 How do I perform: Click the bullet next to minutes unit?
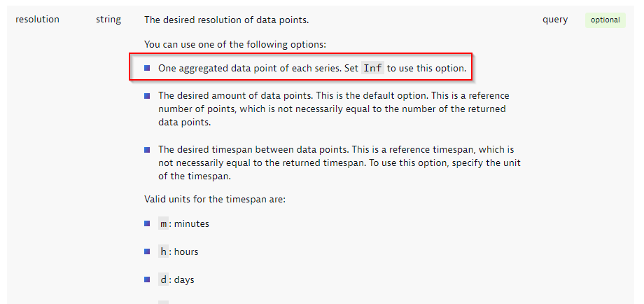(x=148, y=223)
